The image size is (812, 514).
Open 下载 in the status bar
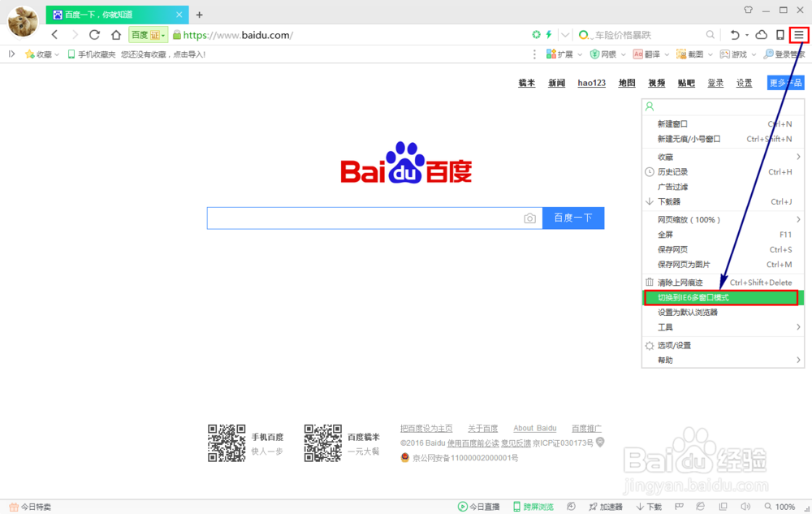pos(649,507)
